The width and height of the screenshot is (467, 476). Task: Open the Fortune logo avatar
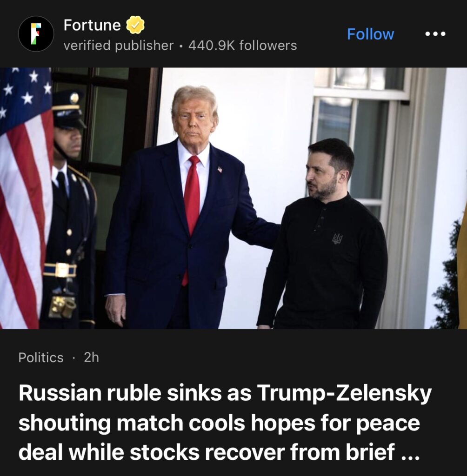[36, 33]
